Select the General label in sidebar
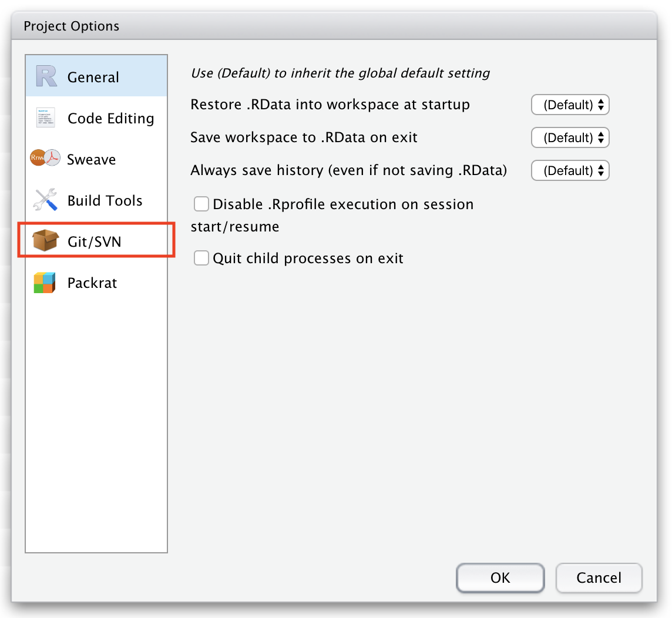 [93, 77]
